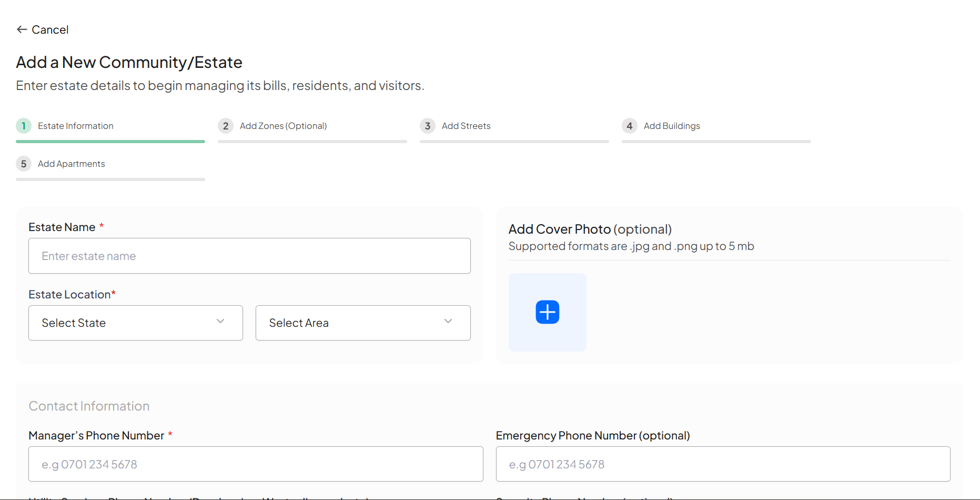Click the step 5 numbered circle icon
Image resolution: width=980 pixels, height=500 pixels.
[24, 164]
